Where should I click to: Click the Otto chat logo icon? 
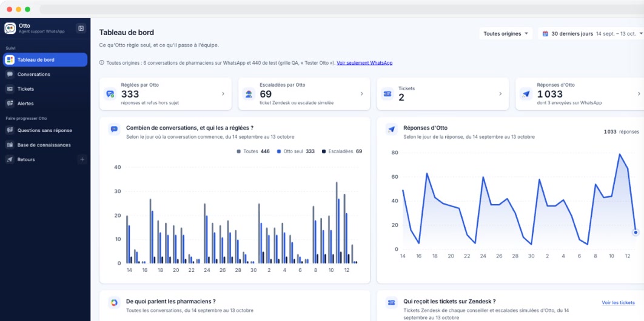coord(10,28)
